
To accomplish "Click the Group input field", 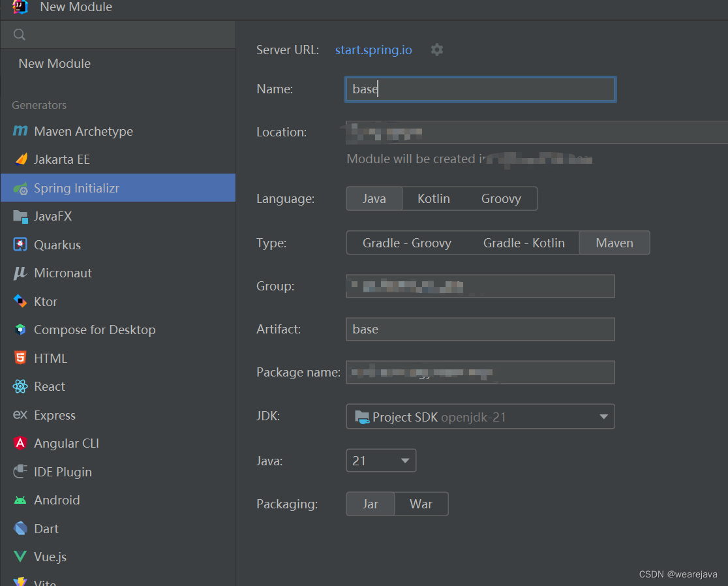I will [481, 286].
